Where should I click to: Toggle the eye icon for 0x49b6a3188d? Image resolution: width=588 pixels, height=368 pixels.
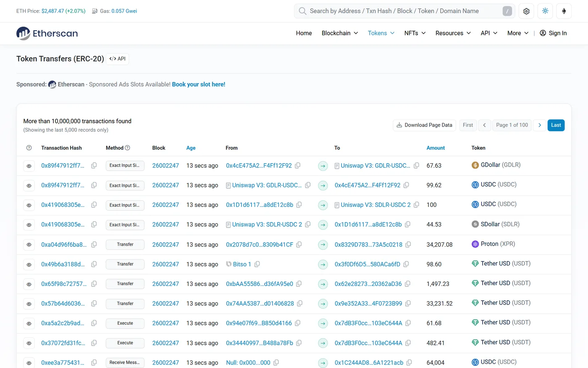(29, 265)
